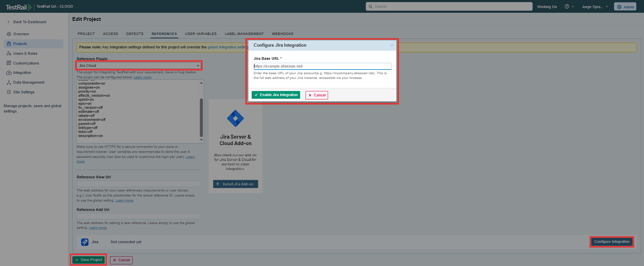Switch to the Defects tab

pyautogui.click(x=135, y=34)
